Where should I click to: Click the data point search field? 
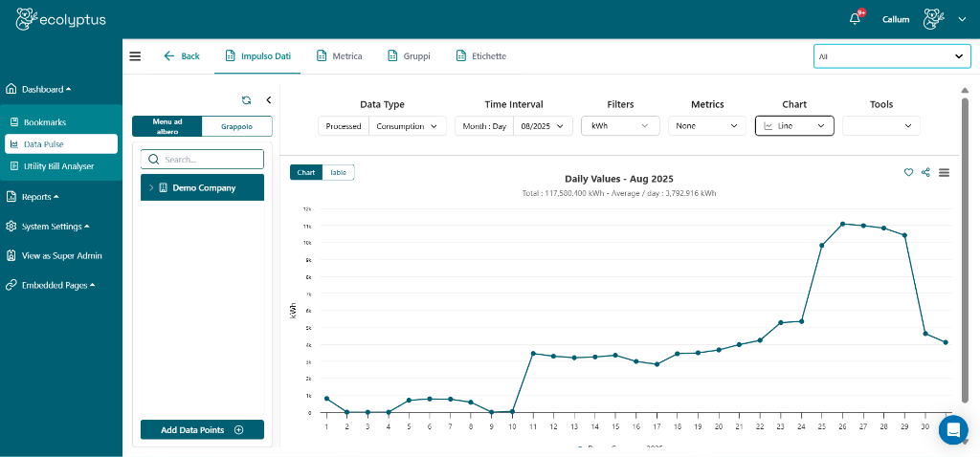[x=202, y=160]
